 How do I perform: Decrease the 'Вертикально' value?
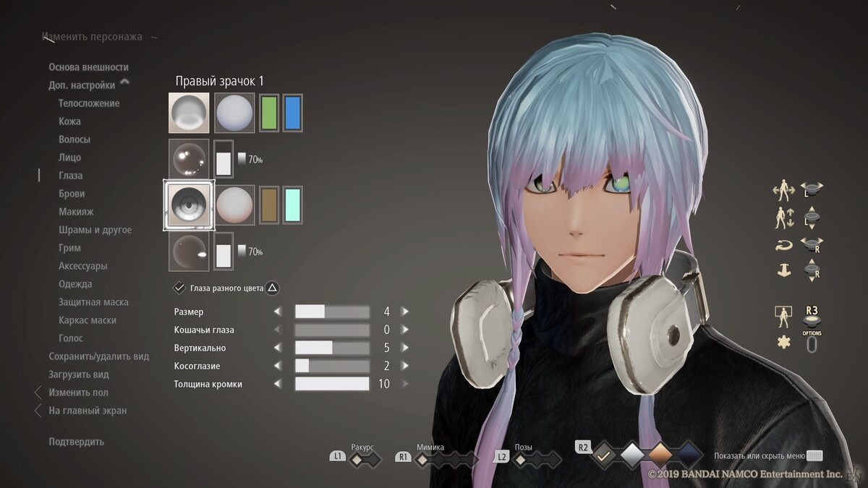click(277, 348)
